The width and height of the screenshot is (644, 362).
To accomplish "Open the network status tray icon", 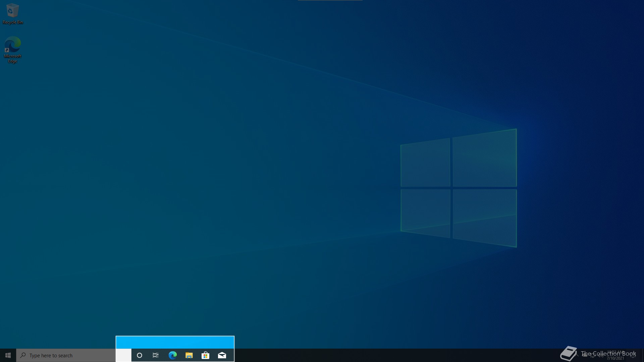I will pos(593,355).
